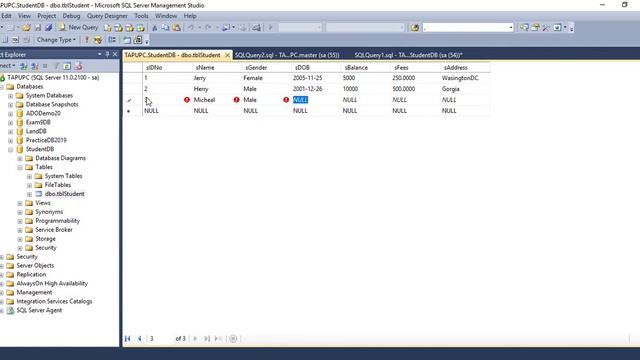This screenshot has height=360, width=640.
Task: Expand the Programmability folder node
Action: pyautogui.click(x=20, y=221)
